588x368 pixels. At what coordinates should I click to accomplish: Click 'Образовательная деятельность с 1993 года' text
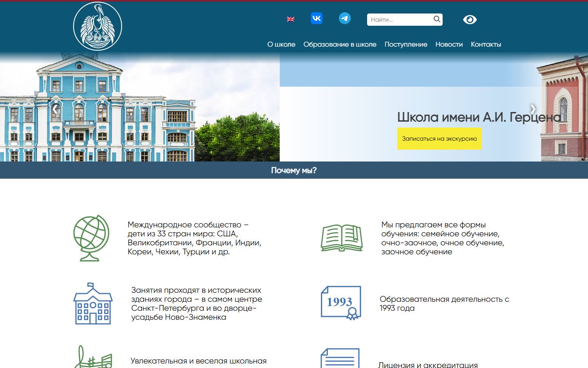point(444,303)
